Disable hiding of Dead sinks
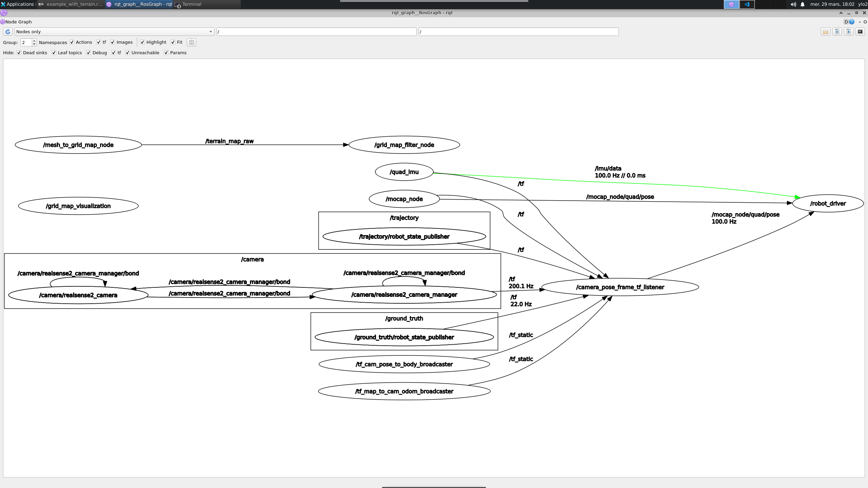Screen dimensions: 868x488 (x=19, y=53)
